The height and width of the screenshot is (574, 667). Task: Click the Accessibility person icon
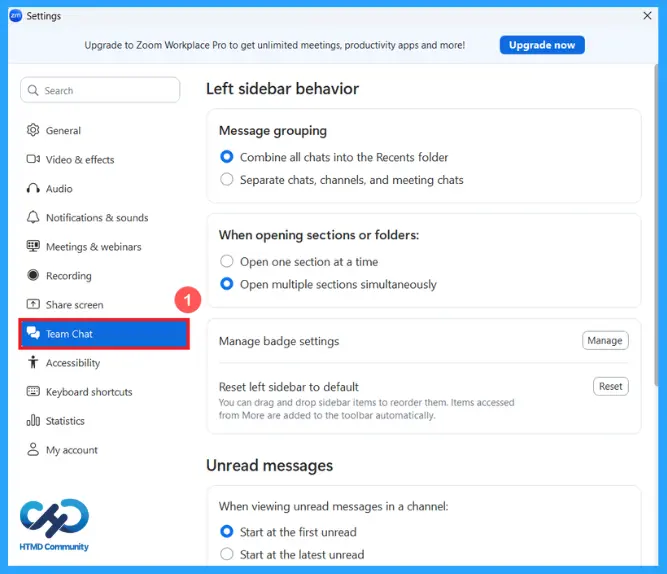pos(33,363)
